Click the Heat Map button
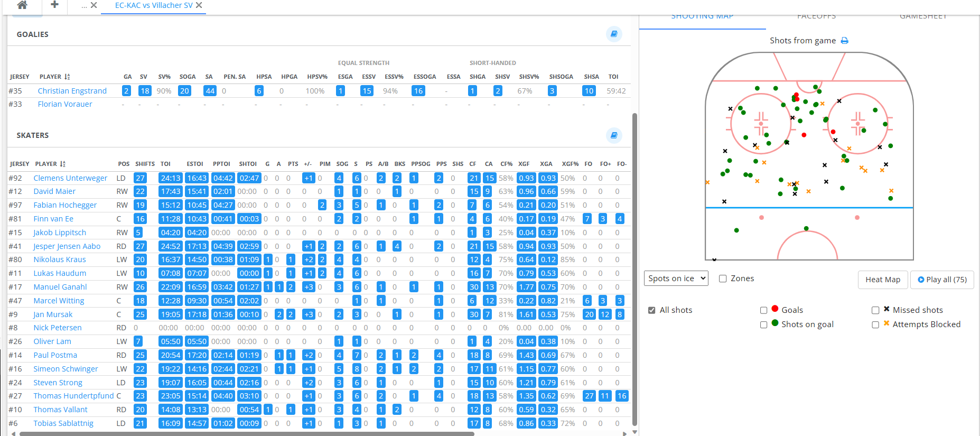The width and height of the screenshot is (980, 436). pos(882,280)
